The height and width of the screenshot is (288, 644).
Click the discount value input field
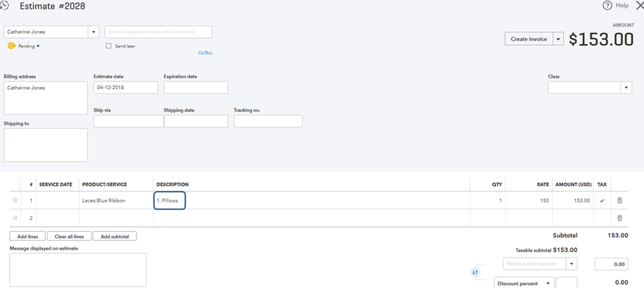tap(567, 283)
